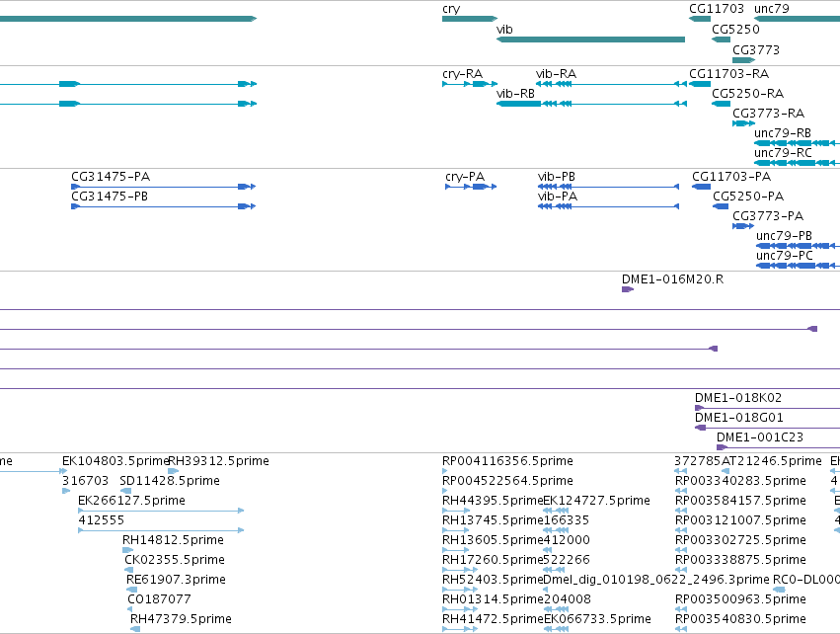The width and height of the screenshot is (840, 634).
Task: Click the DME1-016M20.R purple marker
Action: coord(628,289)
